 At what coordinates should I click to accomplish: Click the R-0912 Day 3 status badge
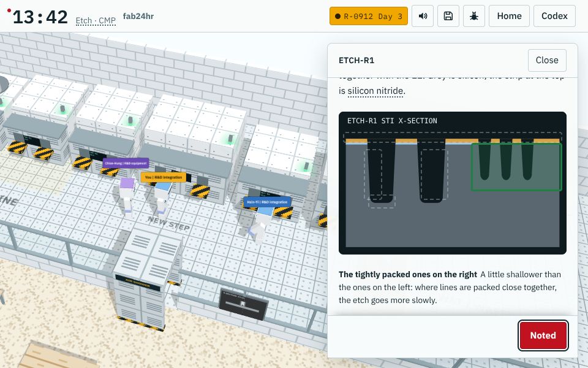(369, 16)
